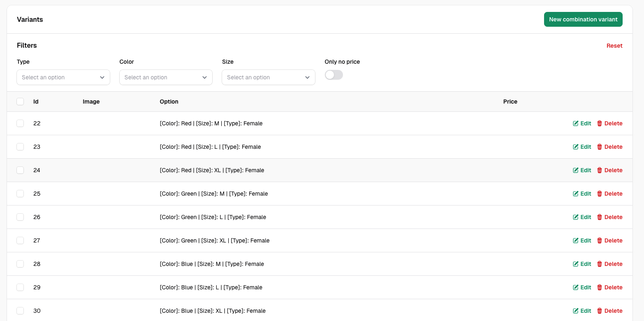
Task: Tick the checkbox for variant 22
Action: pos(20,123)
